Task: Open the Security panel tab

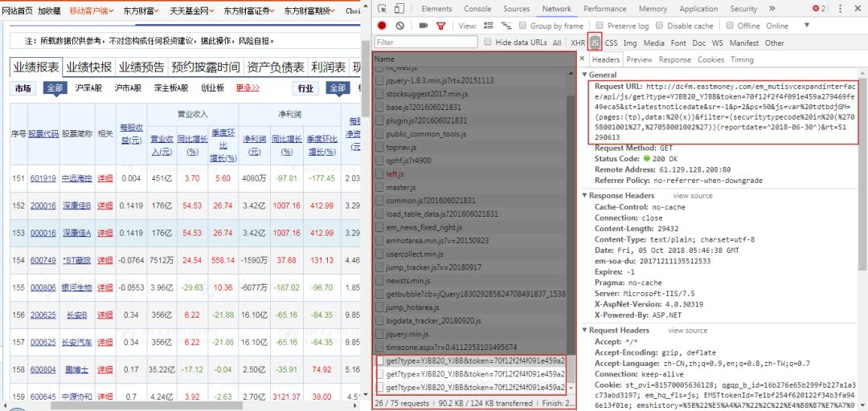Action: [743, 9]
